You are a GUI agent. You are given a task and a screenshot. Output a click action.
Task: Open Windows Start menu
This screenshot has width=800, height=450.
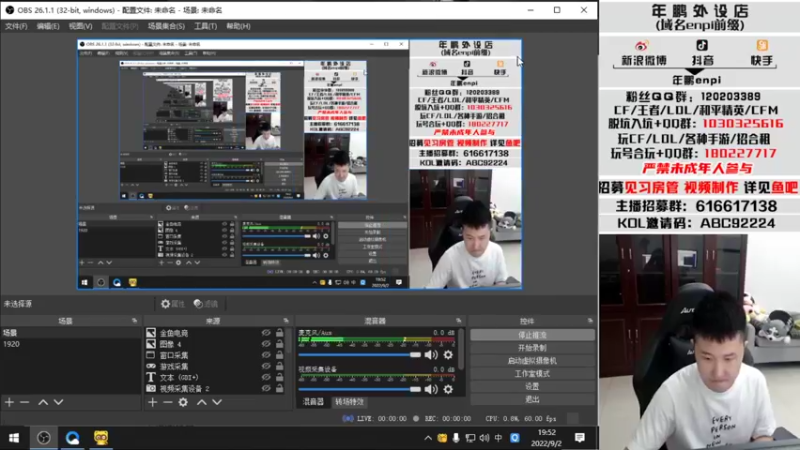pyautogui.click(x=14, y=438)
